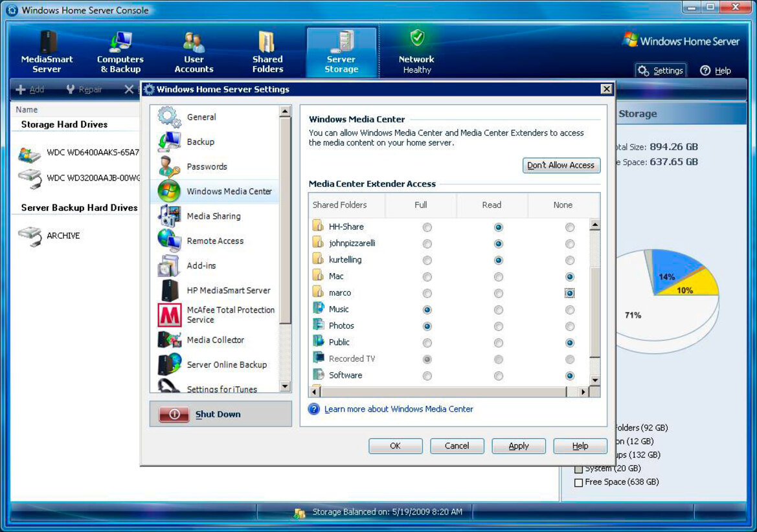
Task: Open the Remote Access settings page
Action: click(216, 241)
